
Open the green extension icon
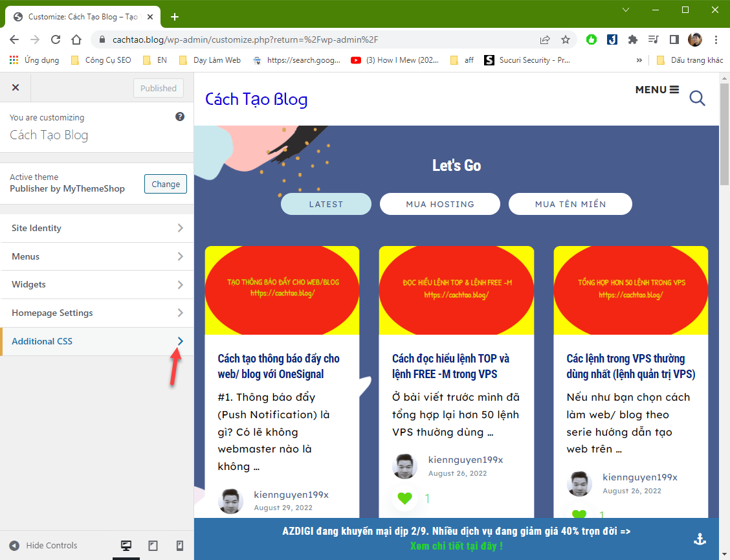[592, 39]
